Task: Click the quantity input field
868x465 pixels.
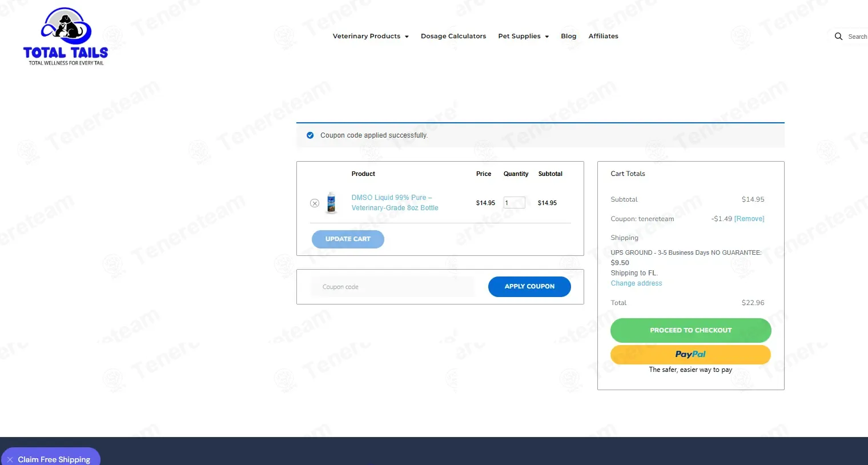Action: pyautogui.click(x=514, y=203)
